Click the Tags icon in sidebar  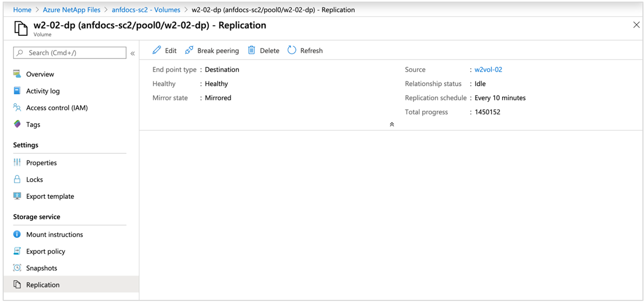click(17, 125)
